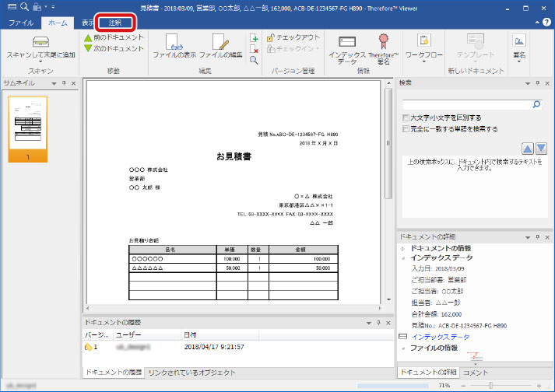This screenshot has height=392, width=555.
Task: Click the blue next result down arrow
Action: [x=541, y=148]
